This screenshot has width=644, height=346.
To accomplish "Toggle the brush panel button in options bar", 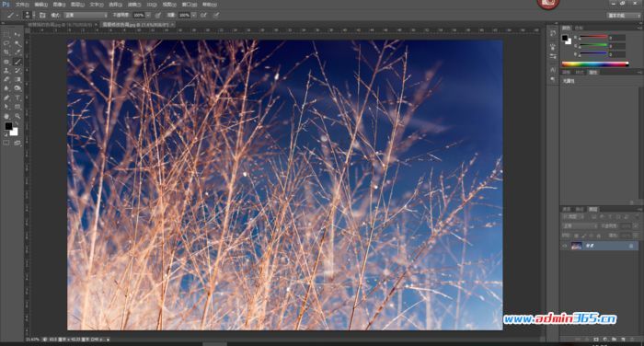I will (x=42, y=16).
